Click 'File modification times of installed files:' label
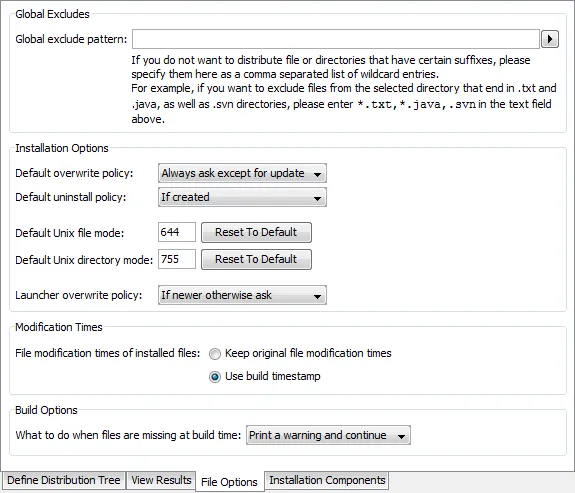Image resolution: width=575 pixels, height=493 pixels. (x=108, y=353)
